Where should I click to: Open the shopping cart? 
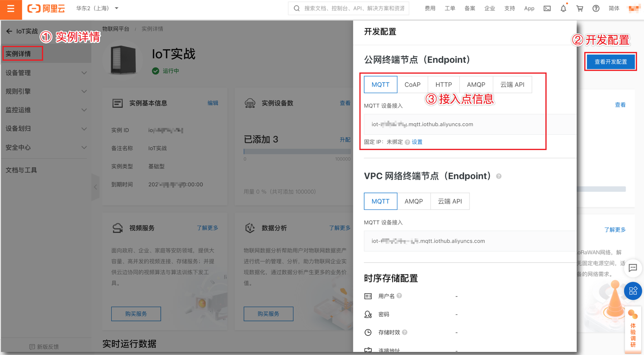(x=580, y=8)
